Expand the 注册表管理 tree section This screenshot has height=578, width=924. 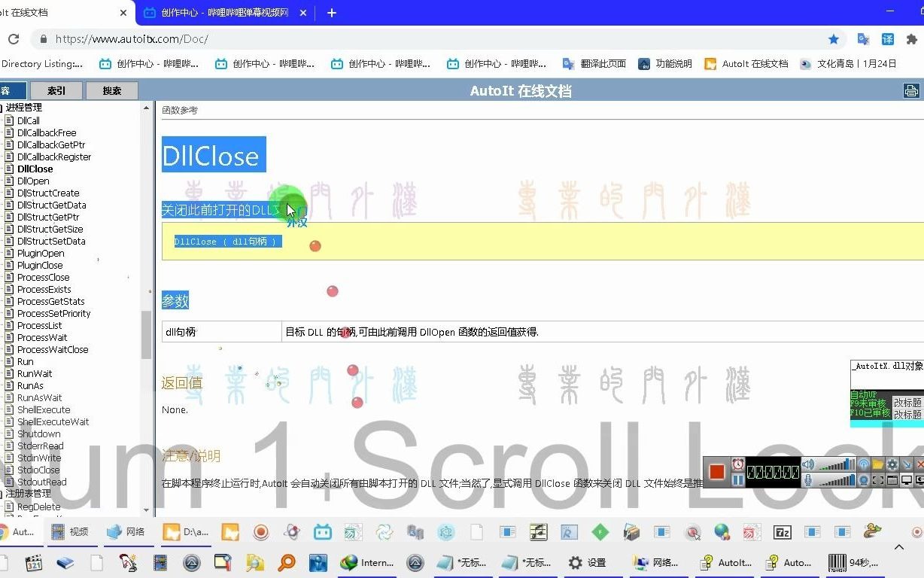[x=2, y=494]
